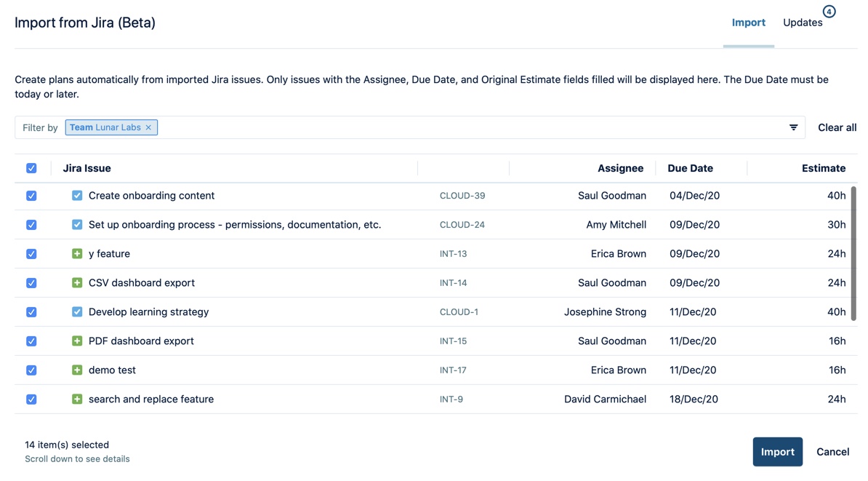The height and width of the screenshot is (481, 868).
Task: Click the updates notification badge showing 4
Action: coord(829,12)
